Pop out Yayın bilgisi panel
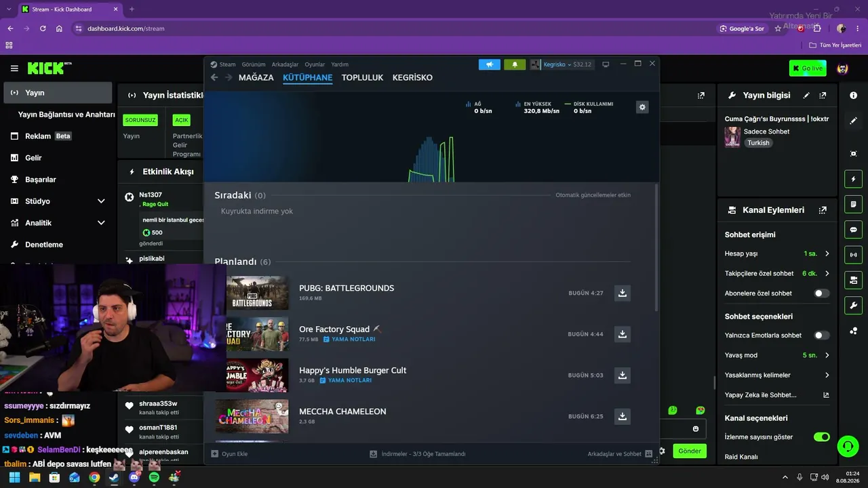 tap(823, 96)
